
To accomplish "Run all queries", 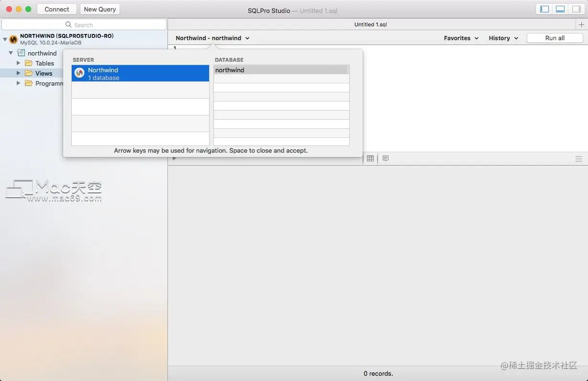I will 555,38.
